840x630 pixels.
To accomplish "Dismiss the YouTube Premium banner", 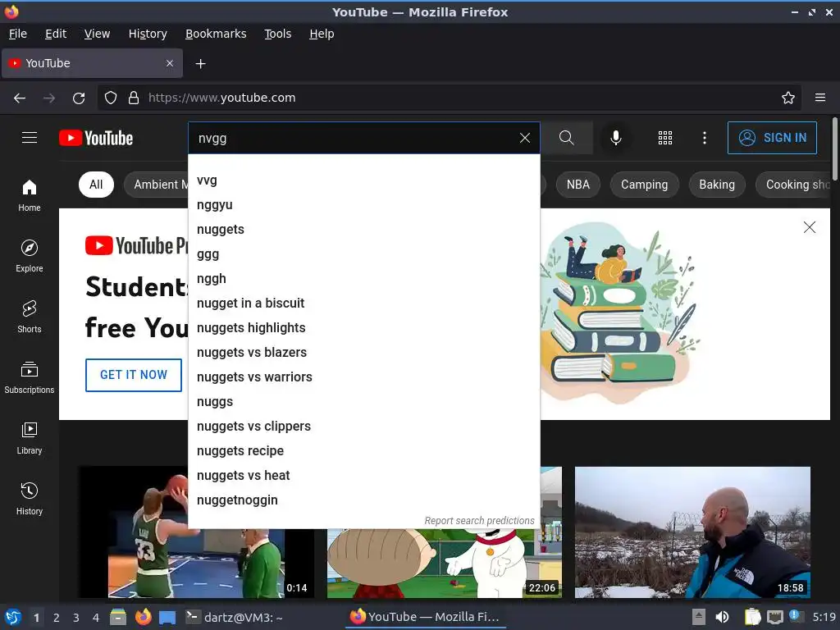I will tap(810, 227).
